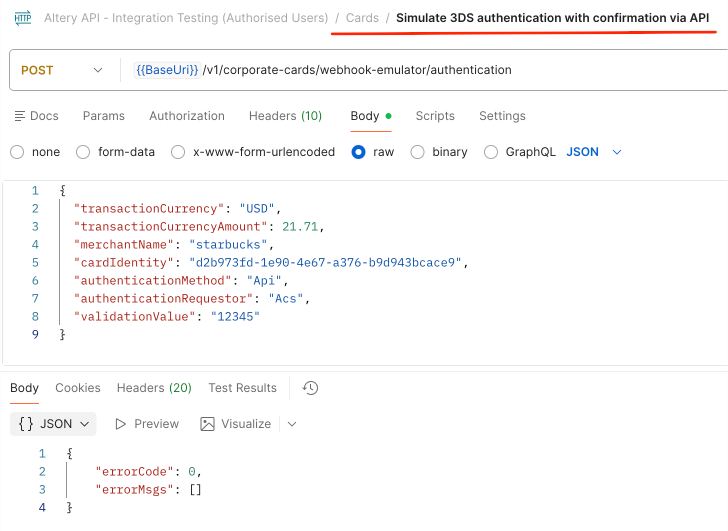Open the raw JSON language dropdown

point(593,152)
